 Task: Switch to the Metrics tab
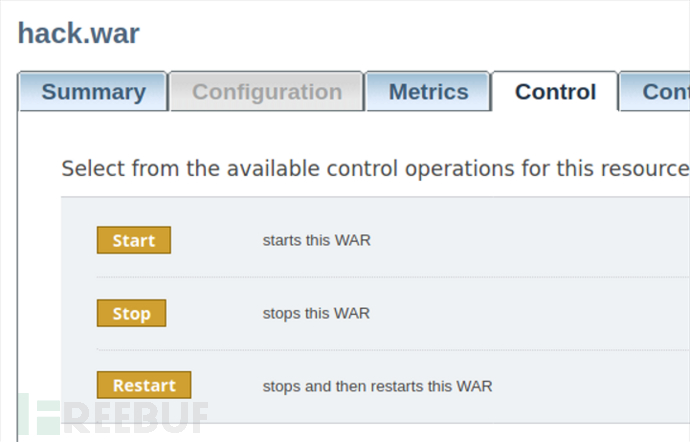point(428,92)
